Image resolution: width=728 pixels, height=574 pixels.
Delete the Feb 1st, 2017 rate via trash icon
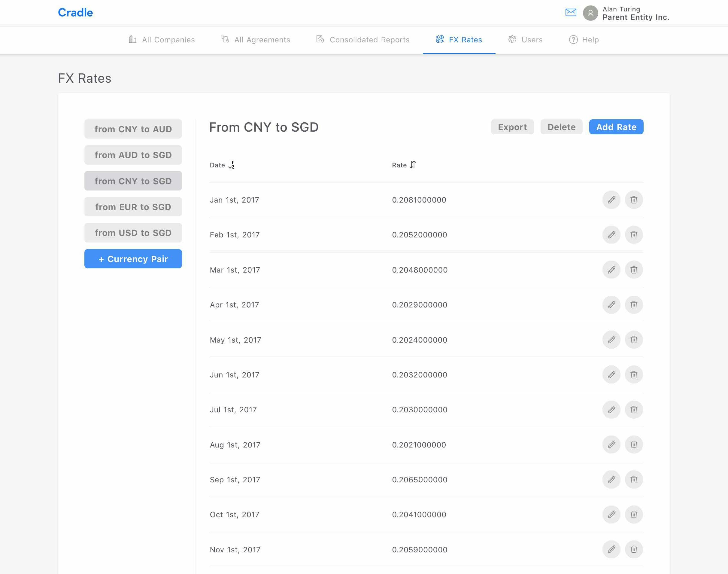(x=634, y=235)
